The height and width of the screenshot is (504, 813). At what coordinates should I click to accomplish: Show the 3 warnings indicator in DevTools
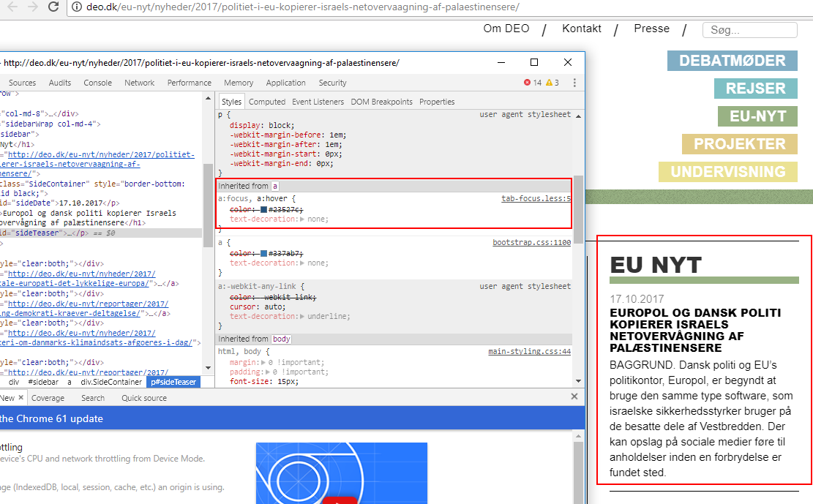pos(552,83)
